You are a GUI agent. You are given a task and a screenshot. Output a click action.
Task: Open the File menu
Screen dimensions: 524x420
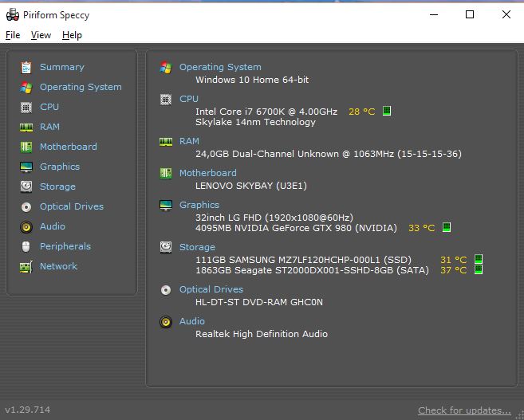click(13, 35)
